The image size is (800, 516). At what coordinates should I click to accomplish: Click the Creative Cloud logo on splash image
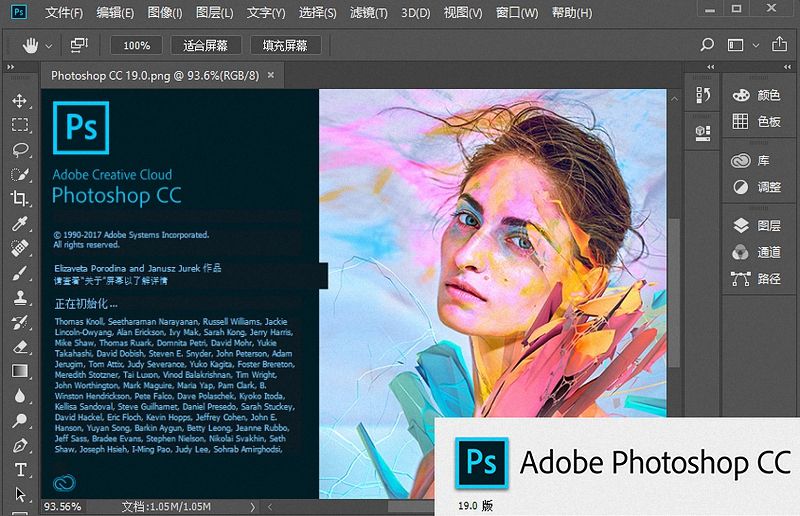click(64, 482)
